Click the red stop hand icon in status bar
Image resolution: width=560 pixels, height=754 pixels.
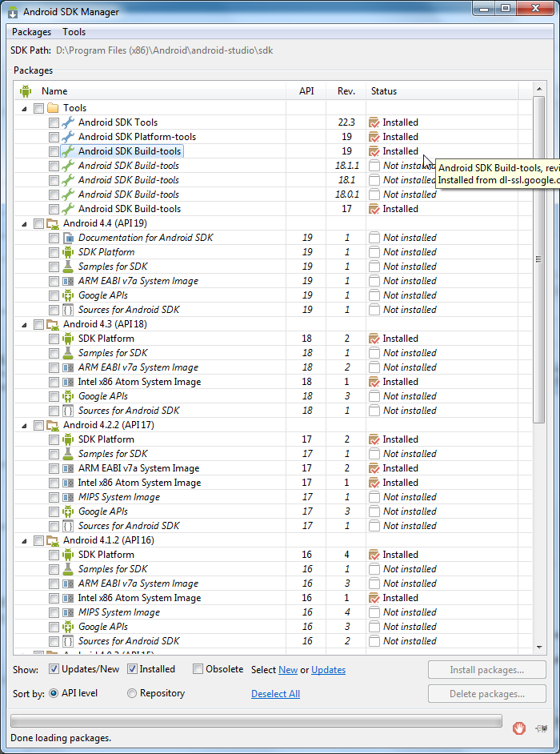coord(518,728)
